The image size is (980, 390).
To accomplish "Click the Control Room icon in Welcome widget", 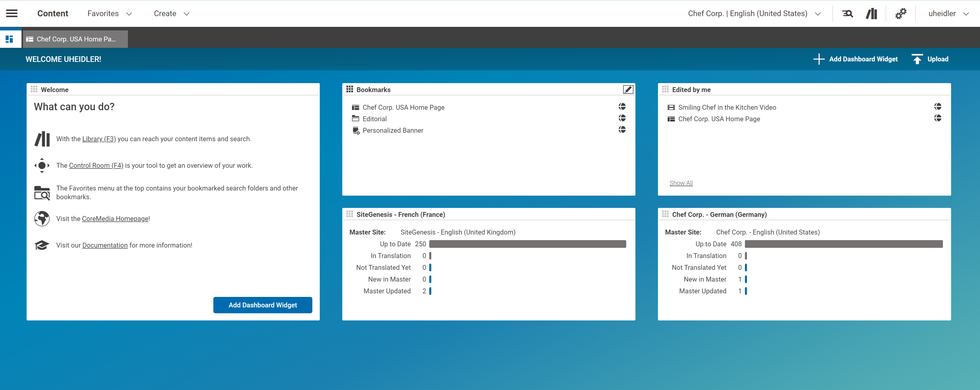I will [x=42, y=165].
